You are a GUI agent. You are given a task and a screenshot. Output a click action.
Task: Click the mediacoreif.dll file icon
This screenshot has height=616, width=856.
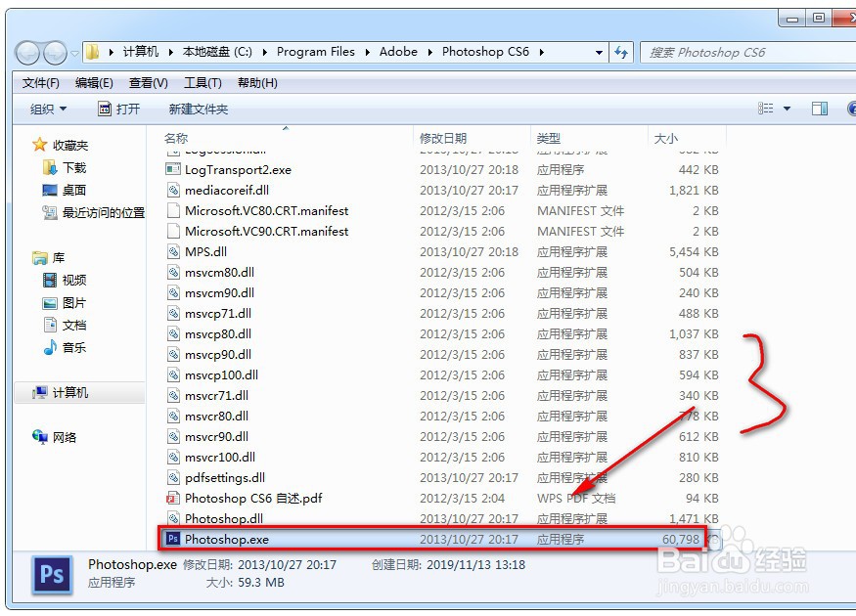(173, 190)
